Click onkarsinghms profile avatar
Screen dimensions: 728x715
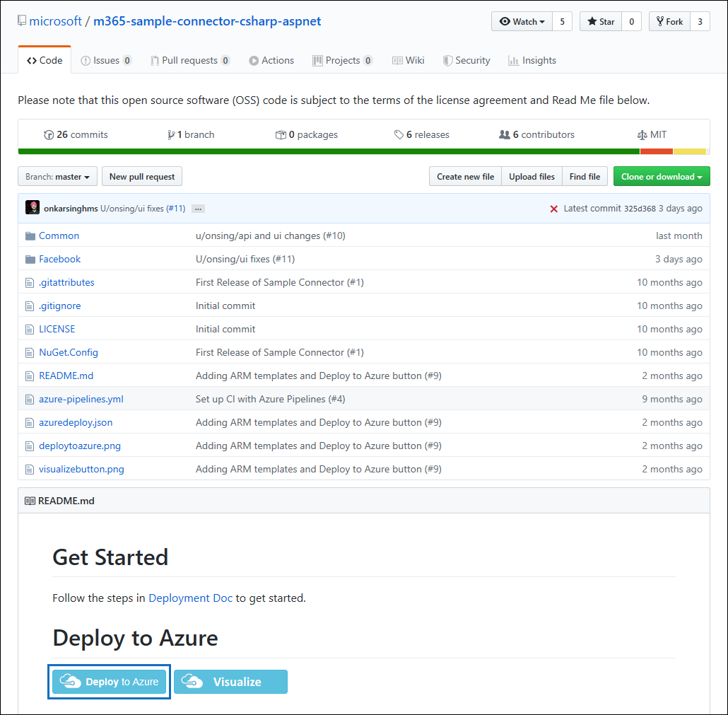(x=33, y=207)
